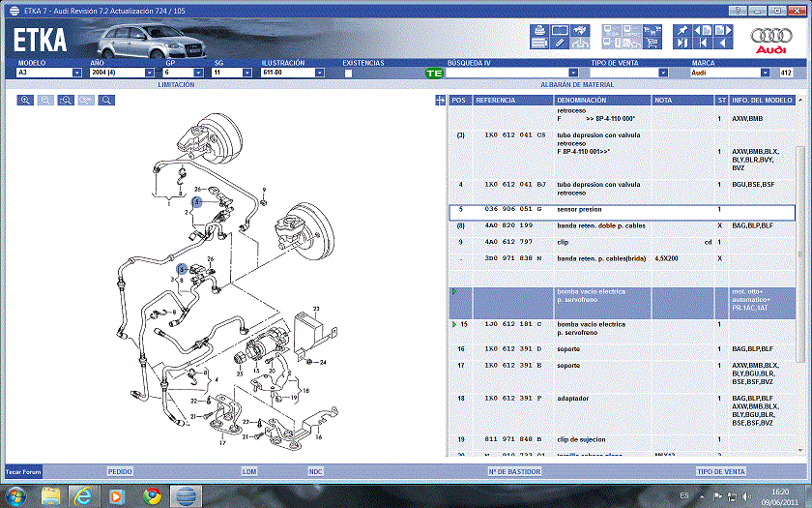Click the shopping carts transfer icon

pos(652,31)
